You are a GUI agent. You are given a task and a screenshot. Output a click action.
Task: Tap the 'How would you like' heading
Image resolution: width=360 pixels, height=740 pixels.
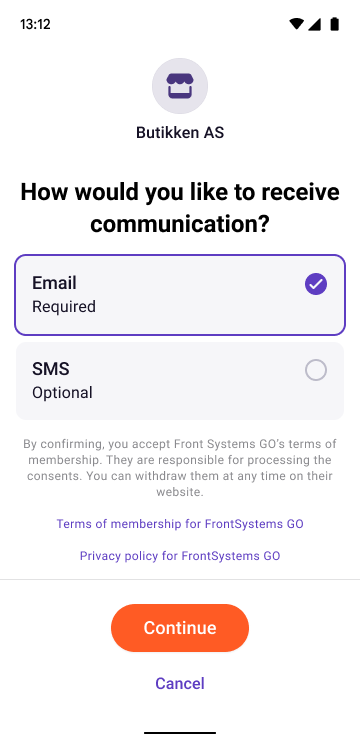[180, 209]
